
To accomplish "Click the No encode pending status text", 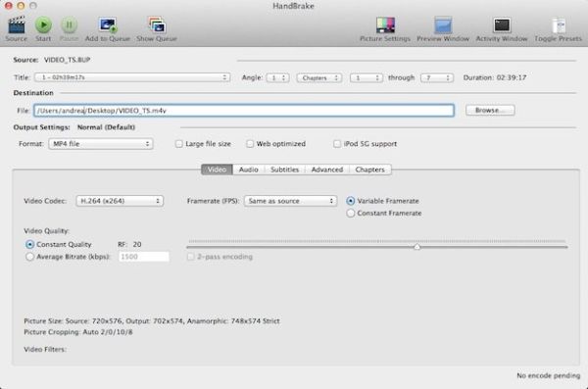I will pos(548,375).
